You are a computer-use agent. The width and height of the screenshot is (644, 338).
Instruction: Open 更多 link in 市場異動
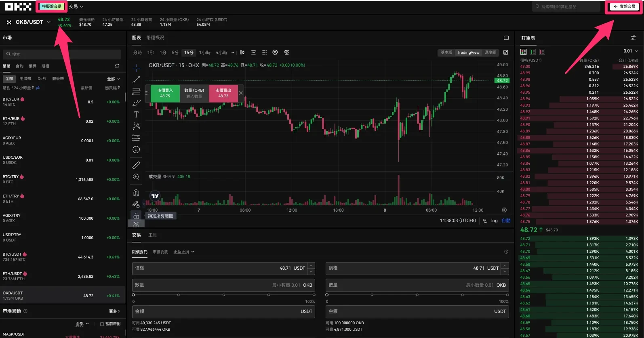pos(115,311)
